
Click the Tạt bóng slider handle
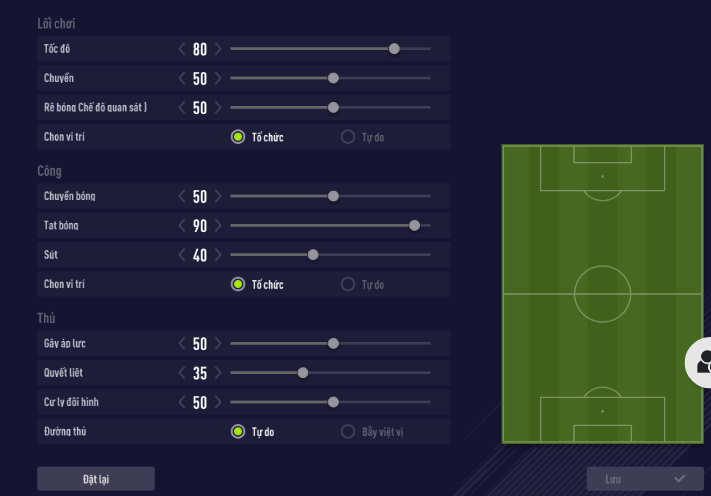click(415, 226)
